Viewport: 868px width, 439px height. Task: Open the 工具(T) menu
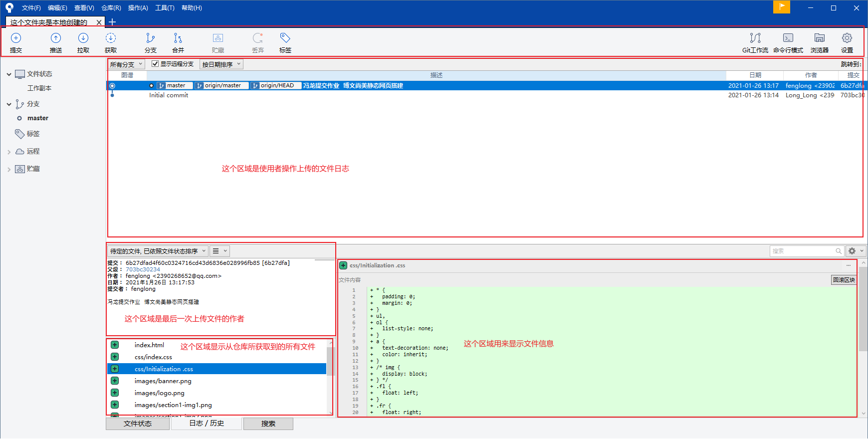(165, 8)
